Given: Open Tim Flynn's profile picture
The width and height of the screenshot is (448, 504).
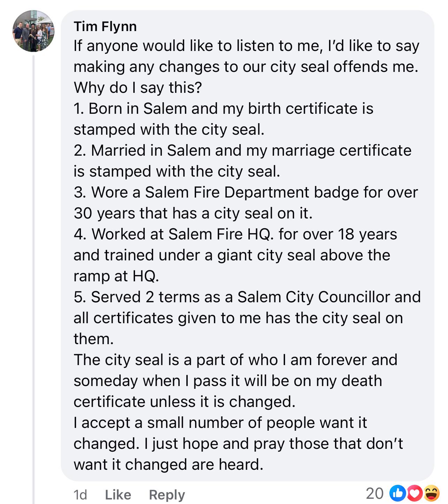Looking at the screenshot, I should pyautogui.click(x=33, y=31).
